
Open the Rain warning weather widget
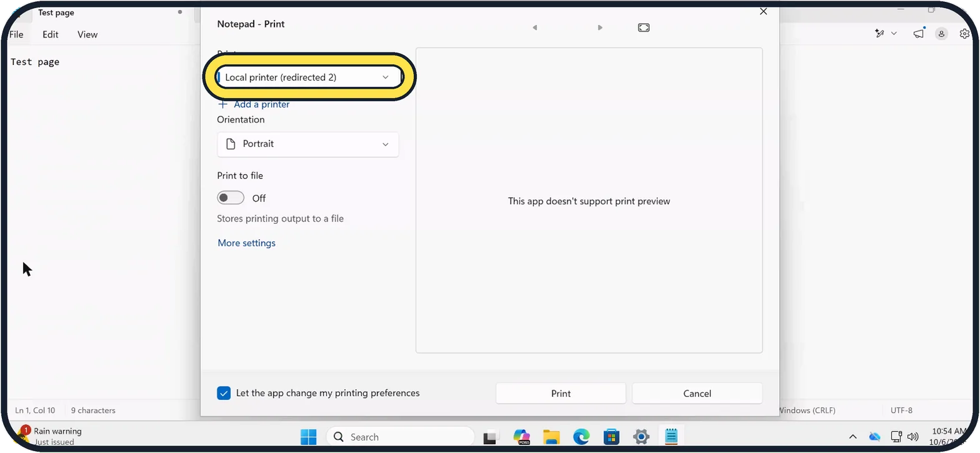[49, 436]
